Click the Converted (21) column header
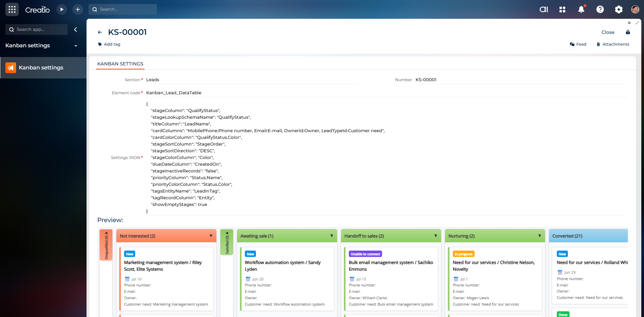 click(588, 236)
